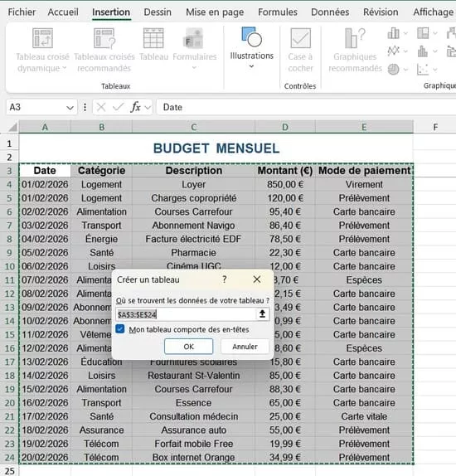456x476 pixels.
Task: Click the table range input field
Action: 186,314
